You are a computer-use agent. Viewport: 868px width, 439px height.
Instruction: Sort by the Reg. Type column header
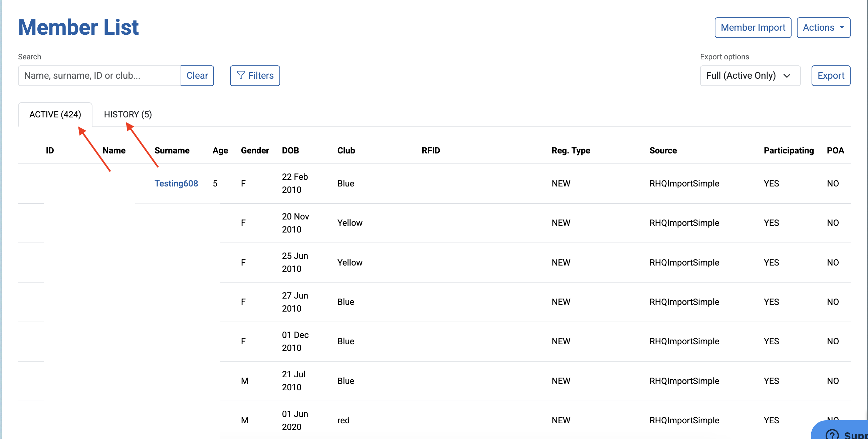571,150
